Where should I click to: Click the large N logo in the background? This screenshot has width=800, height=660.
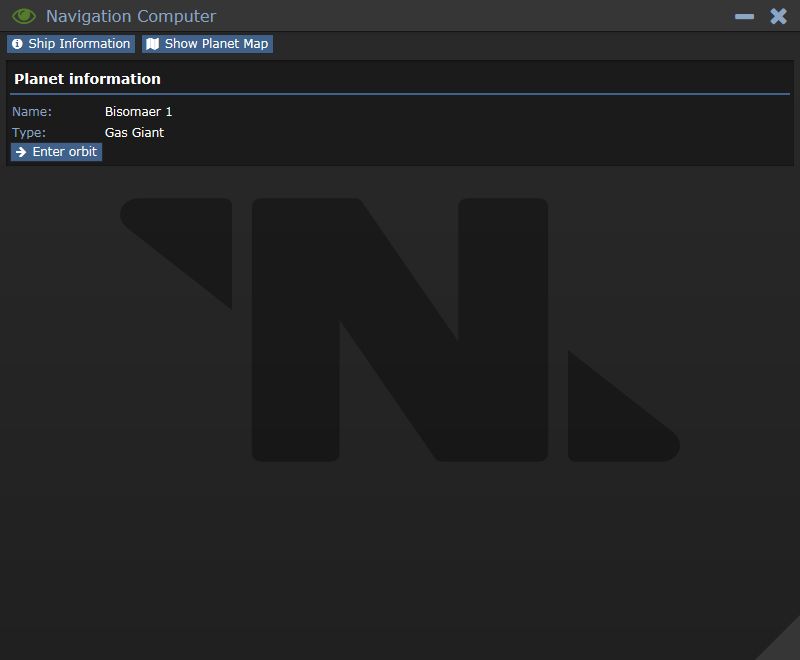coord(400,330)
